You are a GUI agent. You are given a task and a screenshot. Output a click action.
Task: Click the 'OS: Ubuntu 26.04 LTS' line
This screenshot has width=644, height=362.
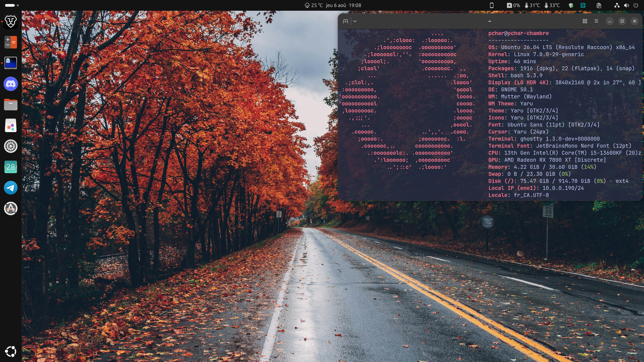tap(561, 47)
